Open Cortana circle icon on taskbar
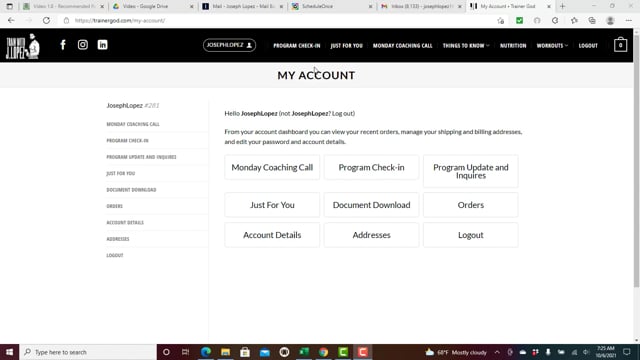Viewport: 640px width, 360px height. pyautogui.click(x=166, y=352)
